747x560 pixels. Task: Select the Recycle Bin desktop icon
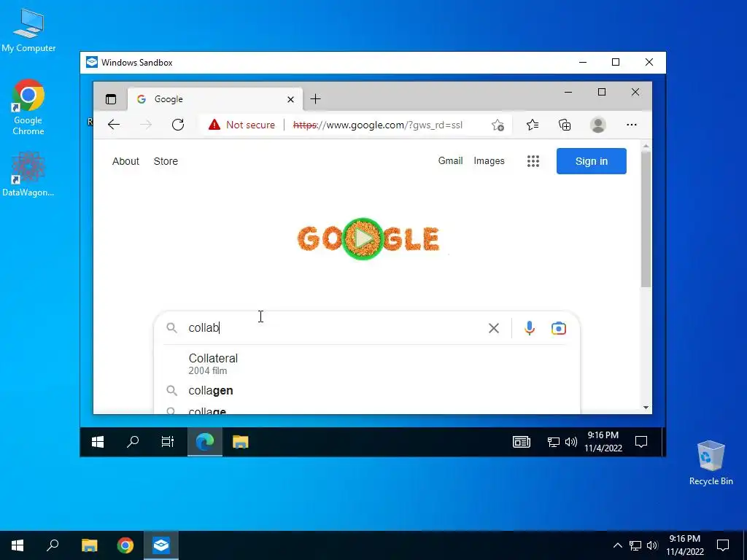711,463
